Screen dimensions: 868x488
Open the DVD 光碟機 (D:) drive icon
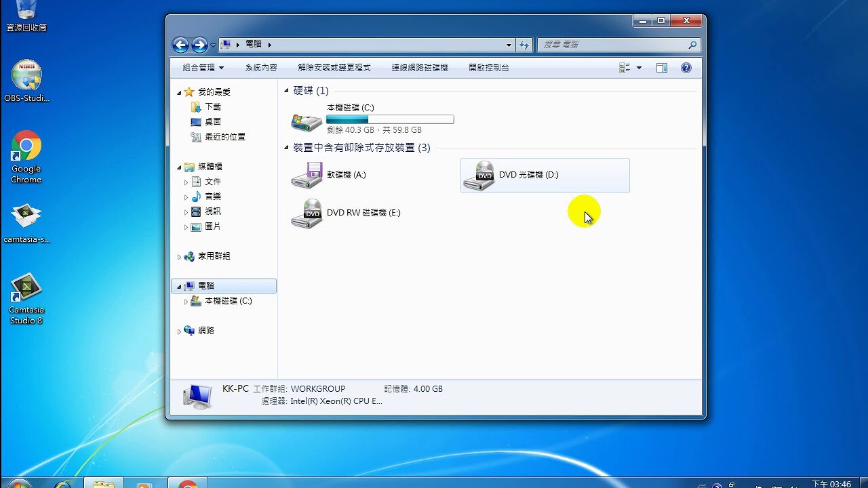pos(479,176)
